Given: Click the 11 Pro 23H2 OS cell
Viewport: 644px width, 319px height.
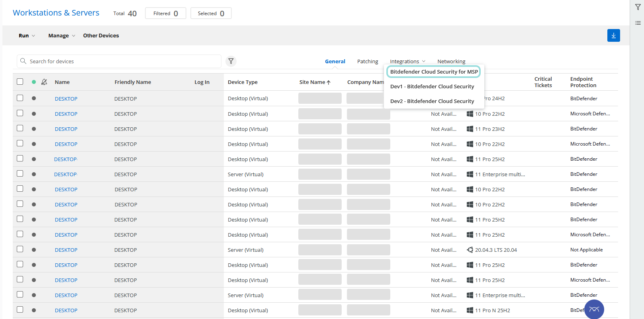Looking at the screenshot, I should [x=489, y=129].
